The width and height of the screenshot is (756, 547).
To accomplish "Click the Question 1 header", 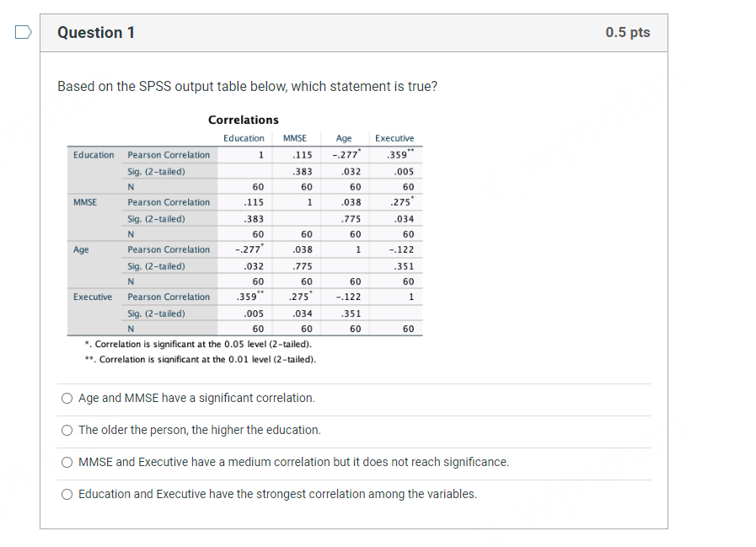I will [97, 32].
